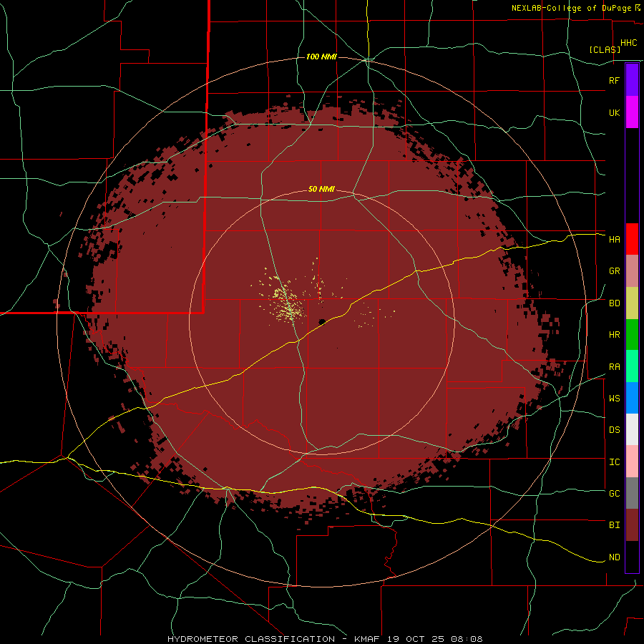Click the red HA legend color swatch
Screen dimensions: 644x644
tap(632, 239)
